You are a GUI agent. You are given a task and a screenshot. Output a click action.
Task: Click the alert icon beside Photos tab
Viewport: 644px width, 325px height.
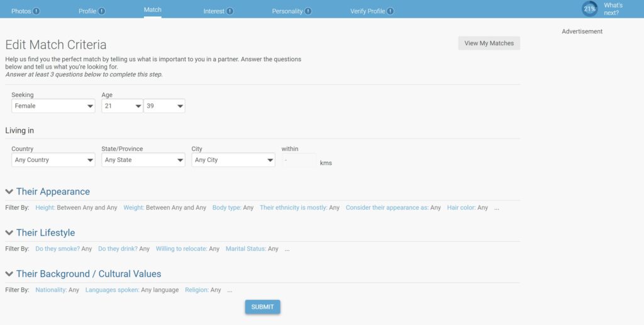tap(36, 11)
